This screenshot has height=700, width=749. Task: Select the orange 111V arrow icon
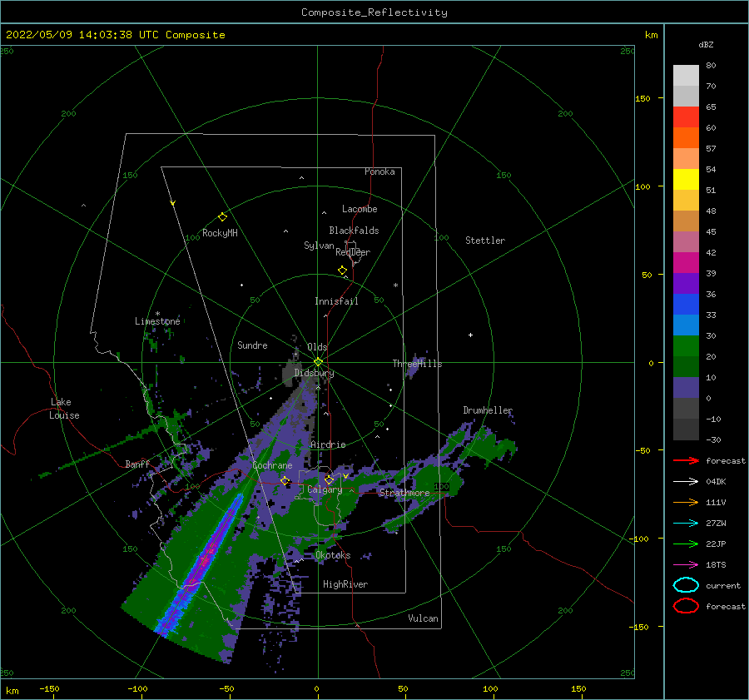(686, 502)
